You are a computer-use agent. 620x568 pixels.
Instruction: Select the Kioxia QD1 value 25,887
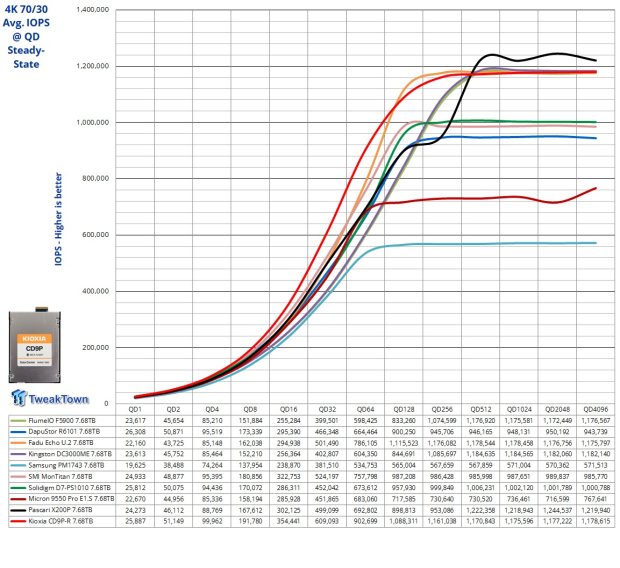point(136,521)
